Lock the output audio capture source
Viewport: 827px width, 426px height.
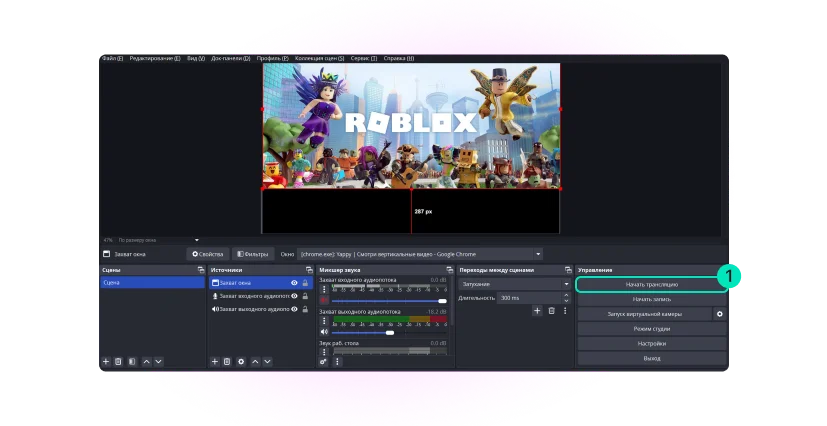[x=305, y=309]
